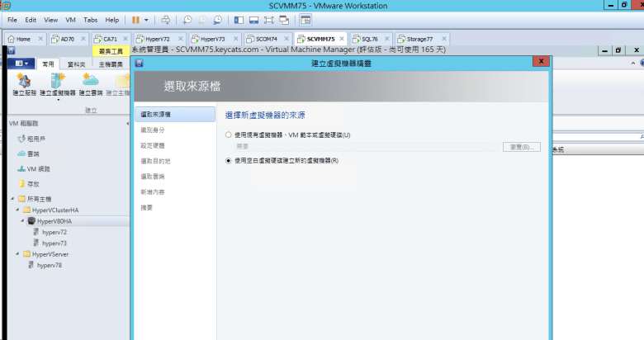Select the use existing VM or template radio option

[x=229, y=135]
